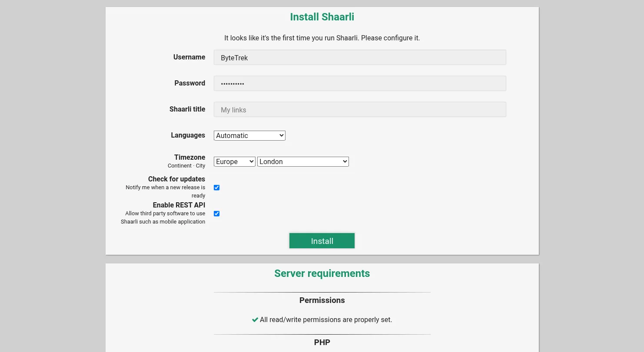644x352 pixels.
Task: Uncheck the Check for updates checkbox
Action: point(216,188)
